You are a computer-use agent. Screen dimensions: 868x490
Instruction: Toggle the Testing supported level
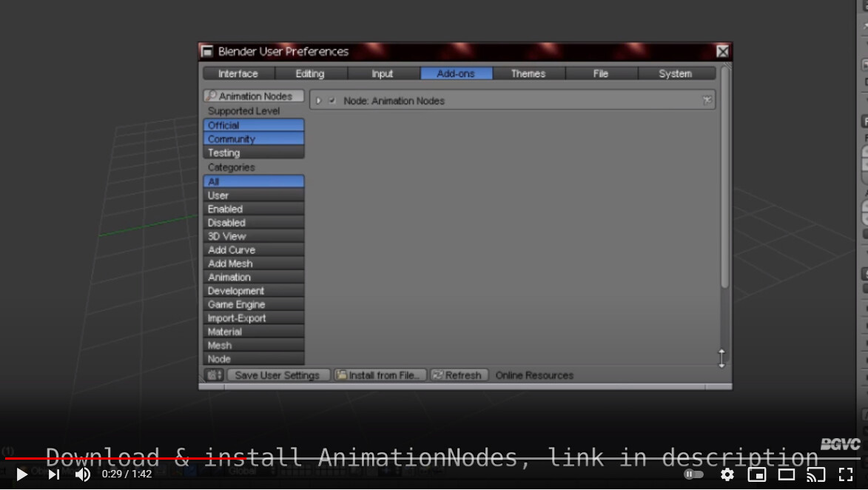click(253, 152)
